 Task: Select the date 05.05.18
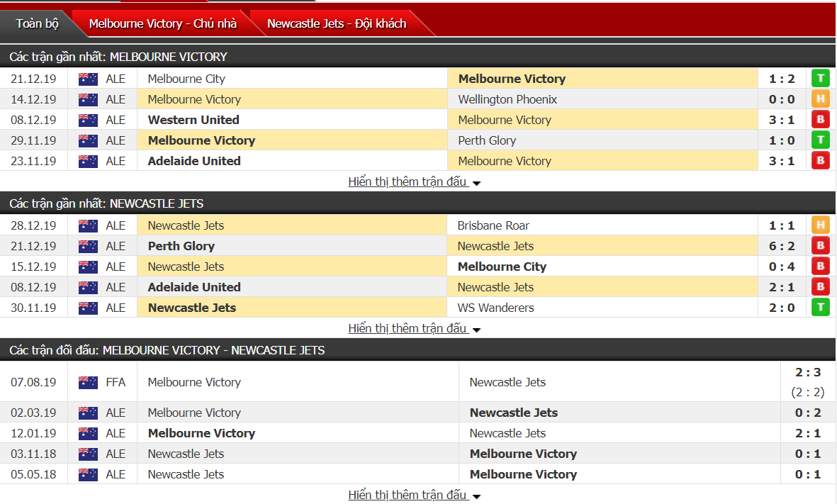pyautogui.click(x=33, y=475)
